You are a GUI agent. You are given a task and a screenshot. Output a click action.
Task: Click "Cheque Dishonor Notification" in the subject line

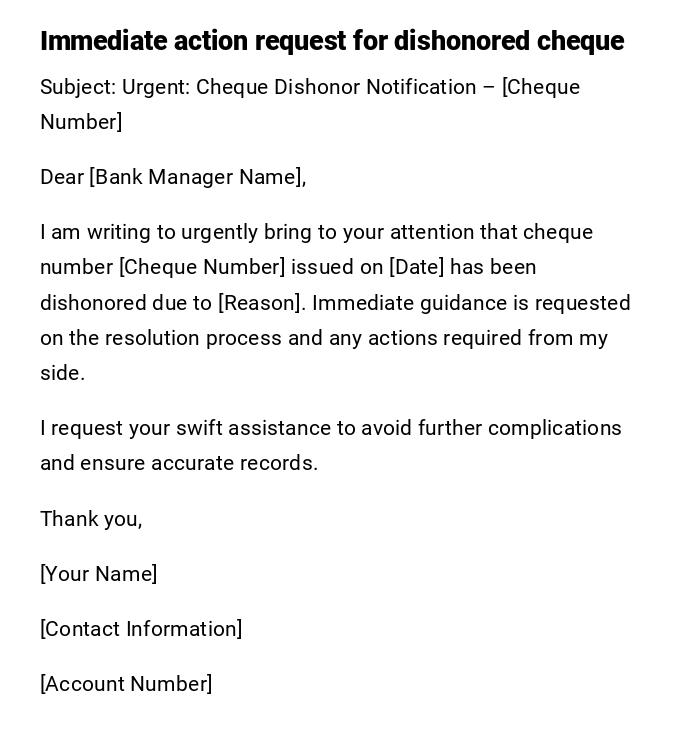click(x=336, y=88)
